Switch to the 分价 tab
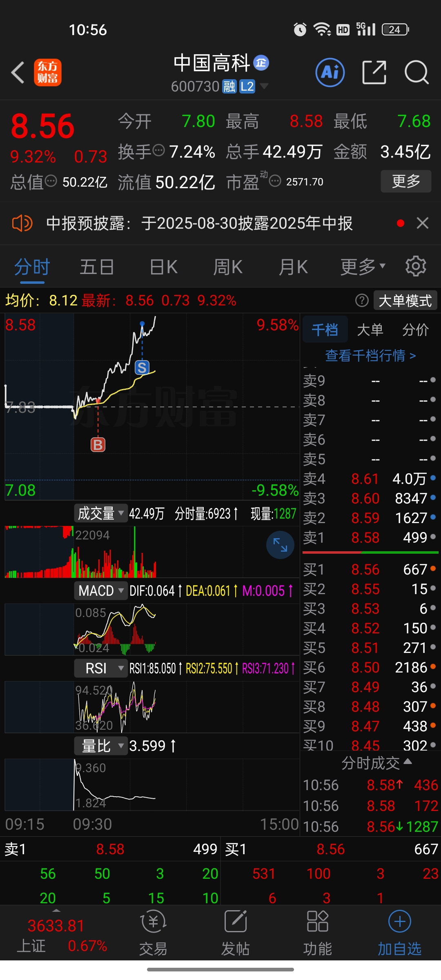The height and width of the screenshot is (980, 441). pyautogui.click(x=416, y=329)
